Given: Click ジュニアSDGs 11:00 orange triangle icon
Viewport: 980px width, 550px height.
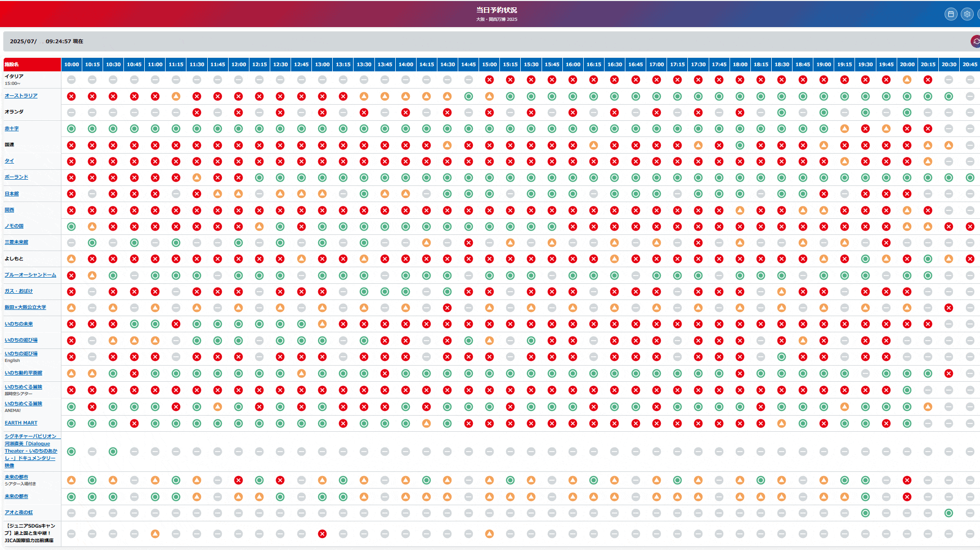Looking at the screenshot, I should (155, 534).
